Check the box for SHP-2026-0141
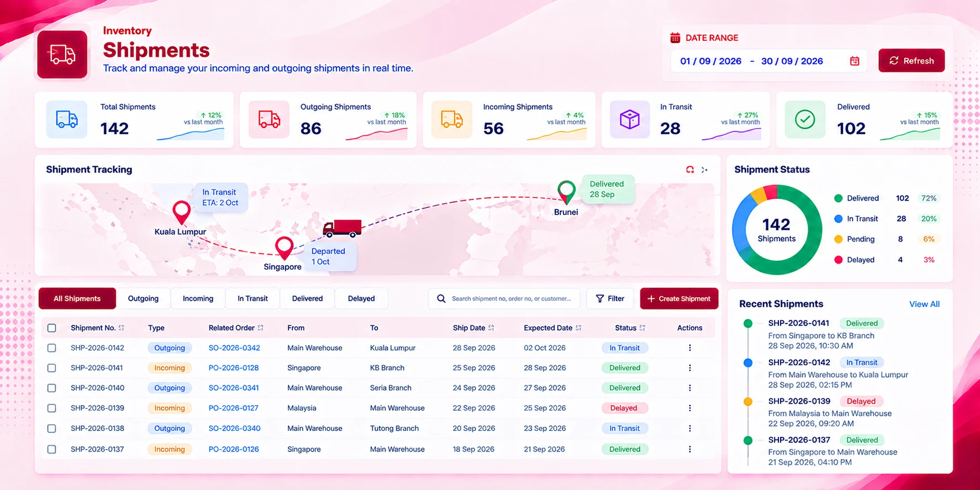980x490 pixels. (52, 368)
